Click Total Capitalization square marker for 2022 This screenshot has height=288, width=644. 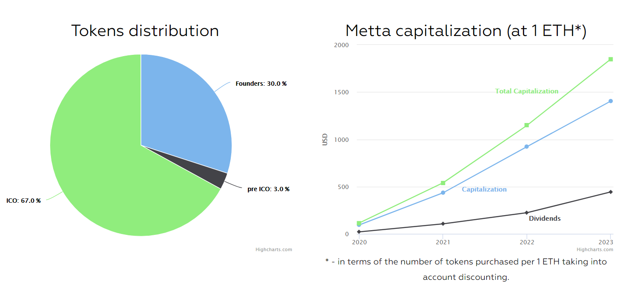click(x=527, y=125)
